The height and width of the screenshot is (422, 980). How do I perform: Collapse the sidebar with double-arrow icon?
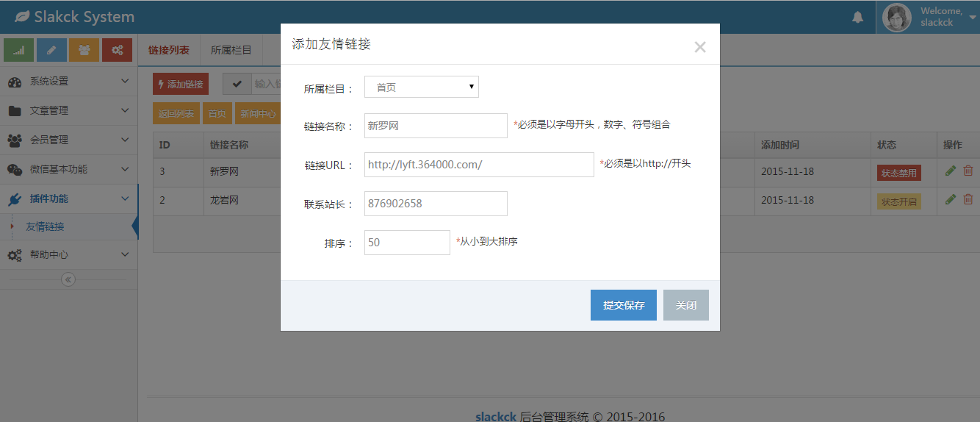click(x=68, y=279)
